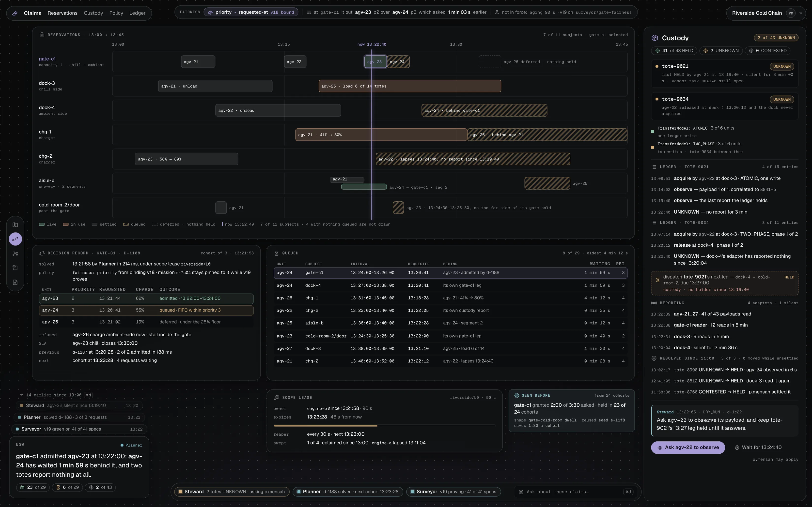Click the sparkle wand app logo

click(15, 13)
